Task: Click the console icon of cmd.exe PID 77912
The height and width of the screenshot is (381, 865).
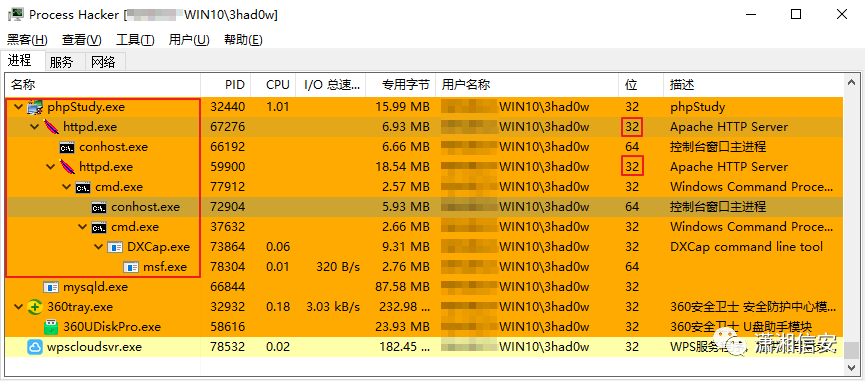Action: 83,187
